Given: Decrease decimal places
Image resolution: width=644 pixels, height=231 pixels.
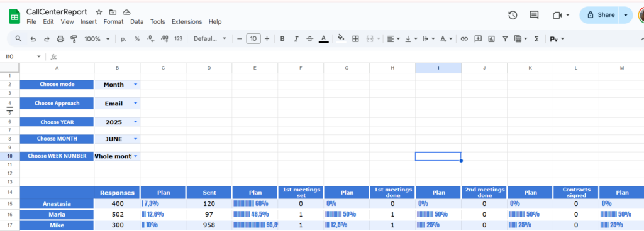Looking at the screenshot, I should pos(151,39).
